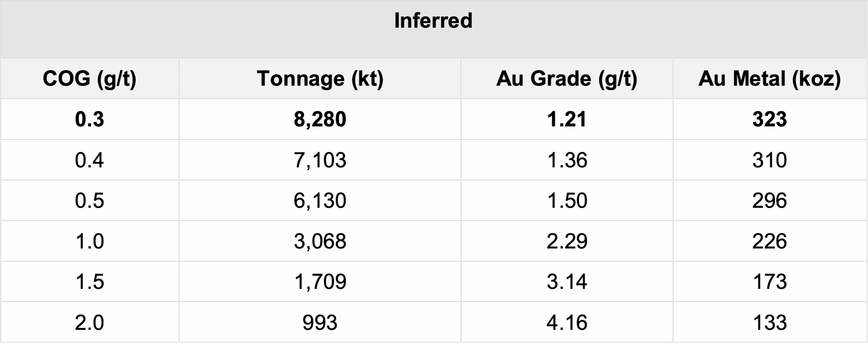This screenshot has width=868, height=344.
Task: Select the 1.5 COG row cell
Action: (x=90, y=282)
